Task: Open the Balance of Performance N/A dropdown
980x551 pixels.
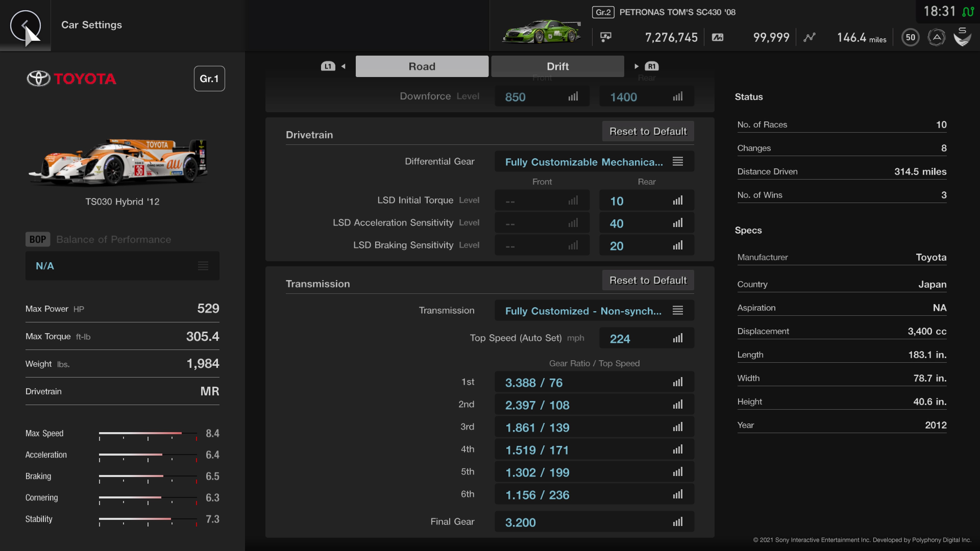Action: coord(122,266)
